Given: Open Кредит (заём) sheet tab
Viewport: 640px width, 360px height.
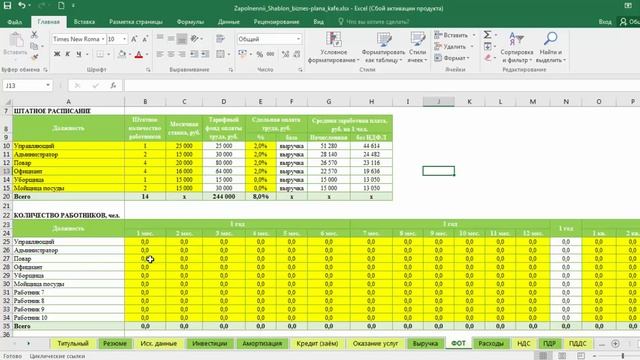Looking at the screenshot, I should [x=317, y=344].
